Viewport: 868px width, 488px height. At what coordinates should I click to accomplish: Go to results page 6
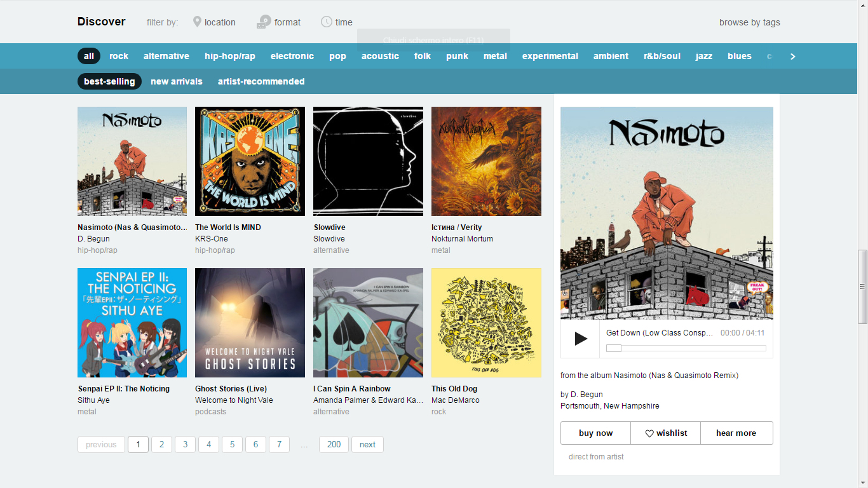point(255,444)
